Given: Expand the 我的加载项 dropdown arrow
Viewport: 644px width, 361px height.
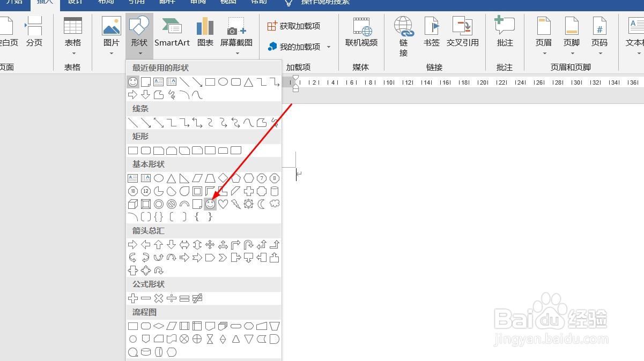Looking at the screenshot, I should 328,47.
